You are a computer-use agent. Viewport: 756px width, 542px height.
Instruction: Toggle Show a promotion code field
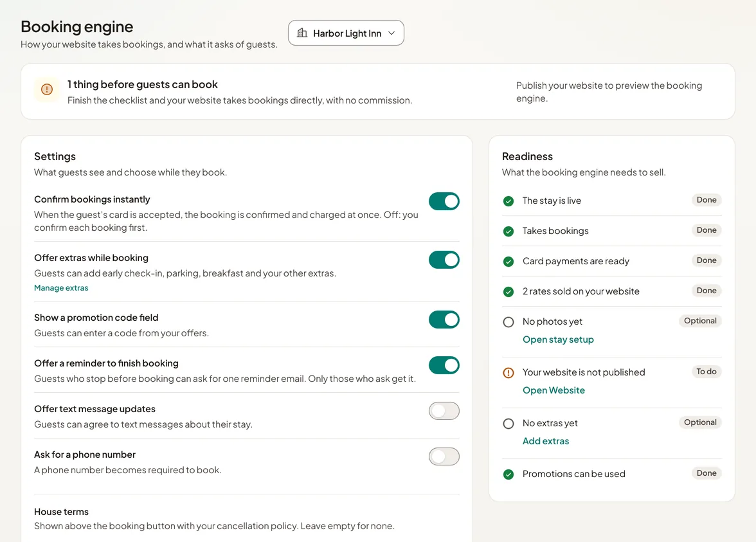444,320
